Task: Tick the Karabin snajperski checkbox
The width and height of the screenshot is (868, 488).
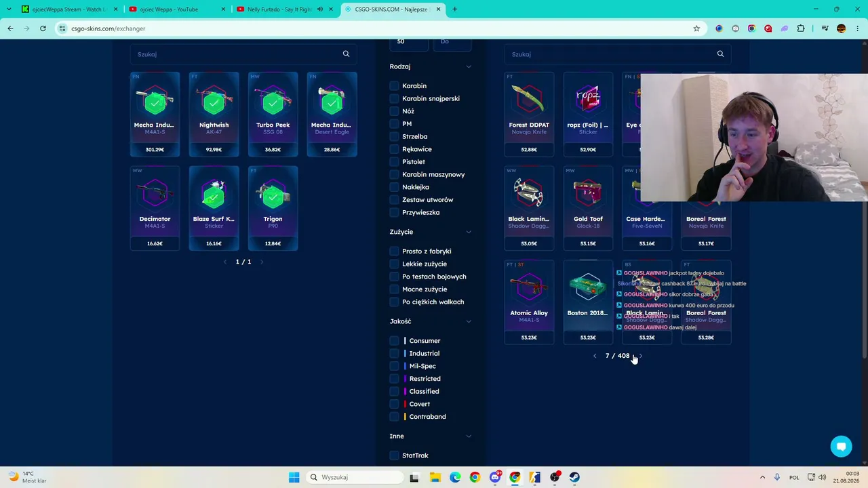Action: (x=394, y=98)
